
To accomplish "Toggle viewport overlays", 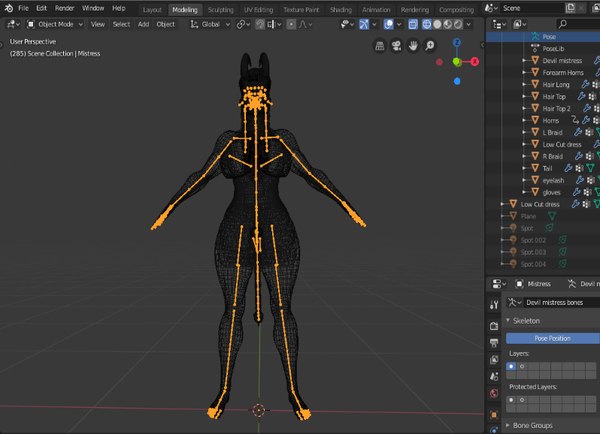I will click(x=388, y=24).
